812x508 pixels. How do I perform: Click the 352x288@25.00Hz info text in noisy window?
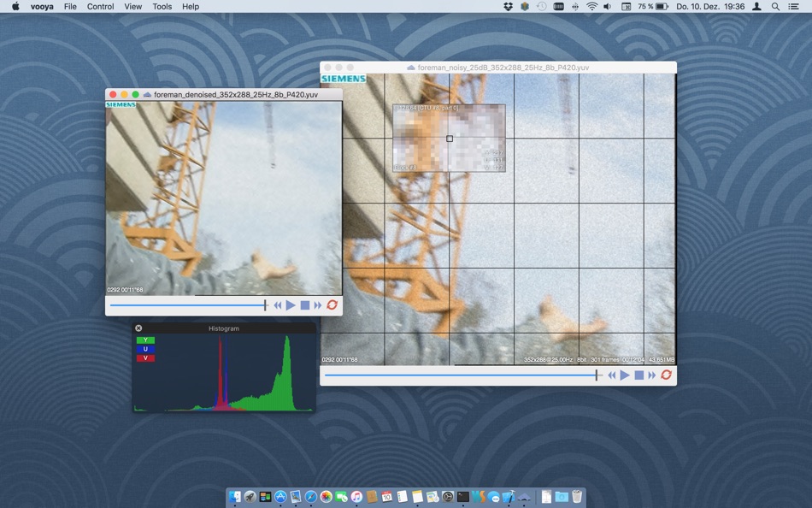[x=549, y=360]
